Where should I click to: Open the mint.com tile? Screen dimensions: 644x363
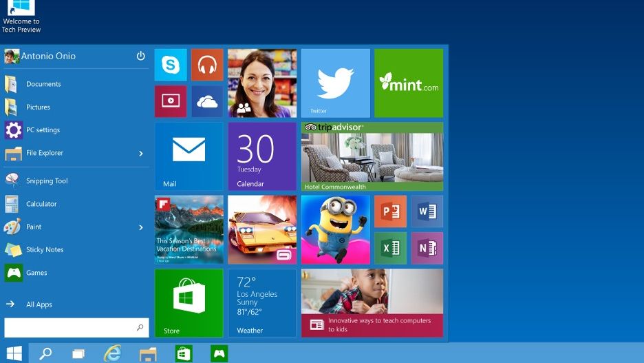click(409, 83)
